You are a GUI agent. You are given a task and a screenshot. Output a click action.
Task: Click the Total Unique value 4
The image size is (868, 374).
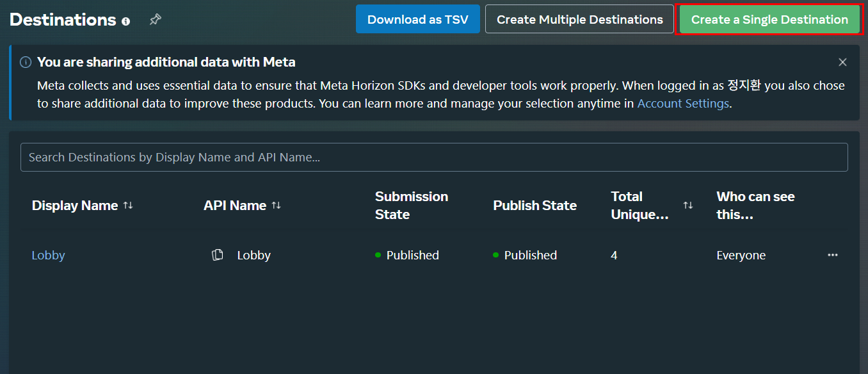614,255
